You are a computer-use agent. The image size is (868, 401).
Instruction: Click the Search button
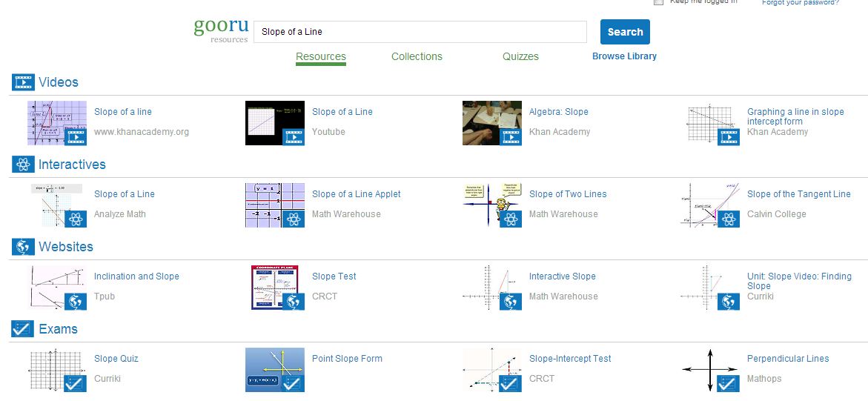pyautogui.click(x=625, y=32)
